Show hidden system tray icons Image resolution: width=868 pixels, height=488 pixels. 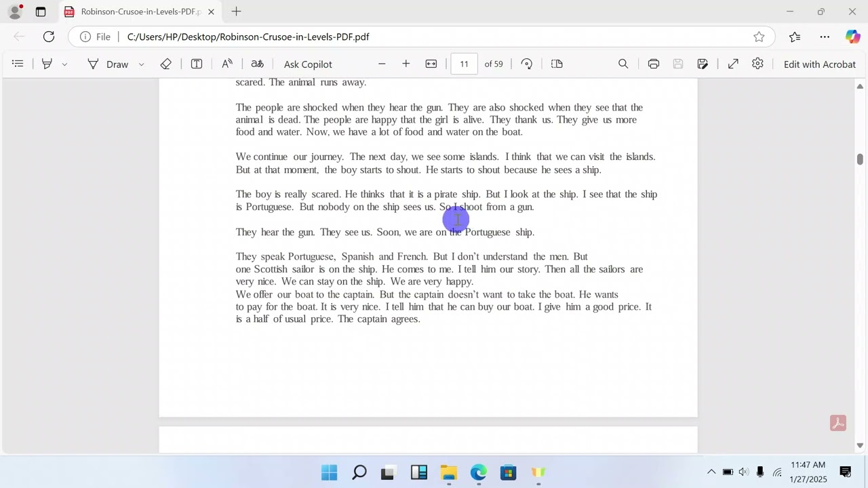(x=711, y=472)
